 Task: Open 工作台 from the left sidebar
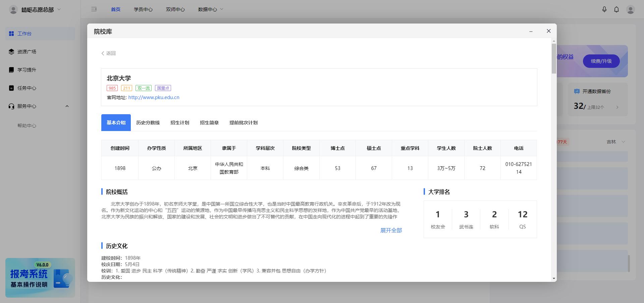tap(25, 34)
